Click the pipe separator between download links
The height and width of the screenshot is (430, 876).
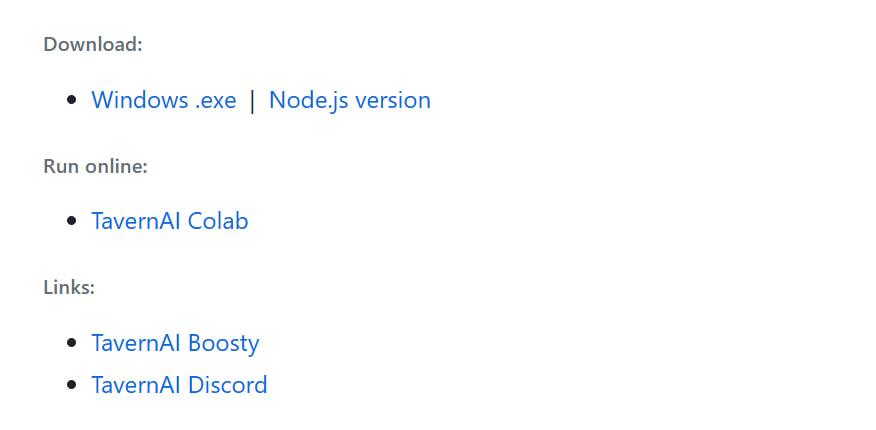coord(253,101)
